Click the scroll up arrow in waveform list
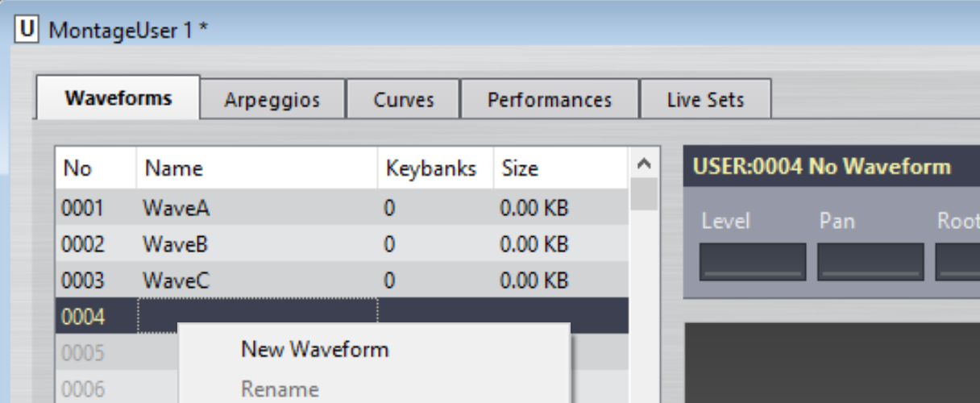The height and width of the screenshot is (403, 980). tap(644, 164)
